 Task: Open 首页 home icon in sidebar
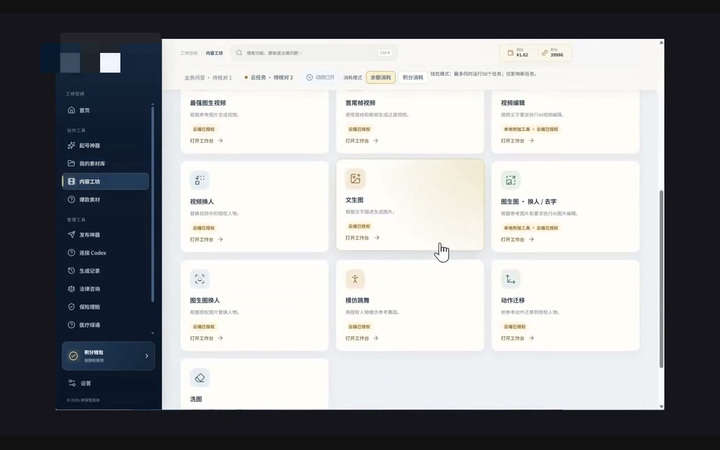point(71,110)
